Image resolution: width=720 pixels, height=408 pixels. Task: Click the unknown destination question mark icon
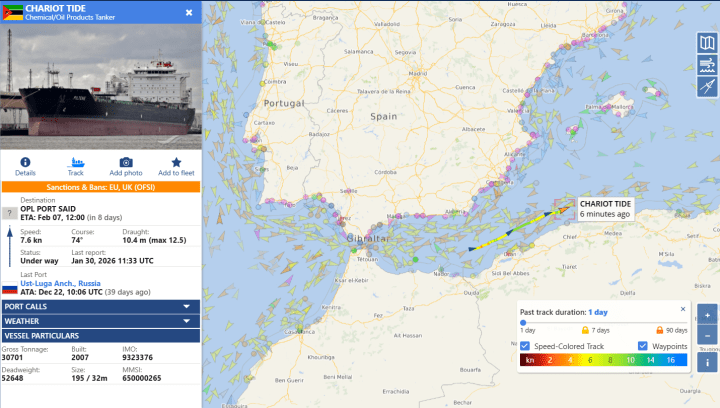[10, 213]
